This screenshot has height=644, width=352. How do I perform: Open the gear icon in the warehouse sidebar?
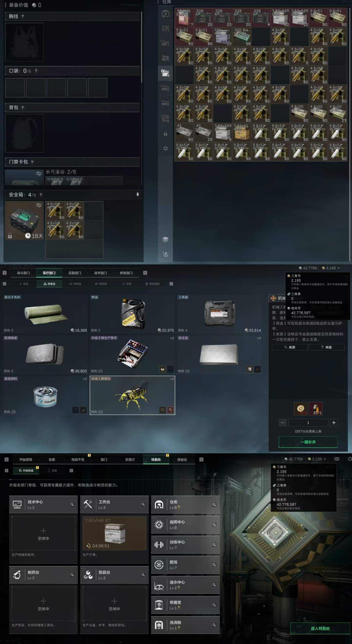[x=165, y=148]
